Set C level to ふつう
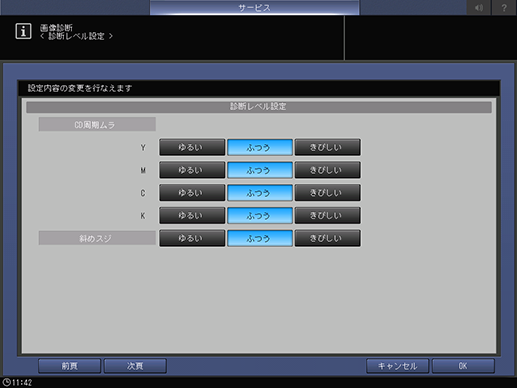Screen dimensions: 517x388 coord(260,193)
